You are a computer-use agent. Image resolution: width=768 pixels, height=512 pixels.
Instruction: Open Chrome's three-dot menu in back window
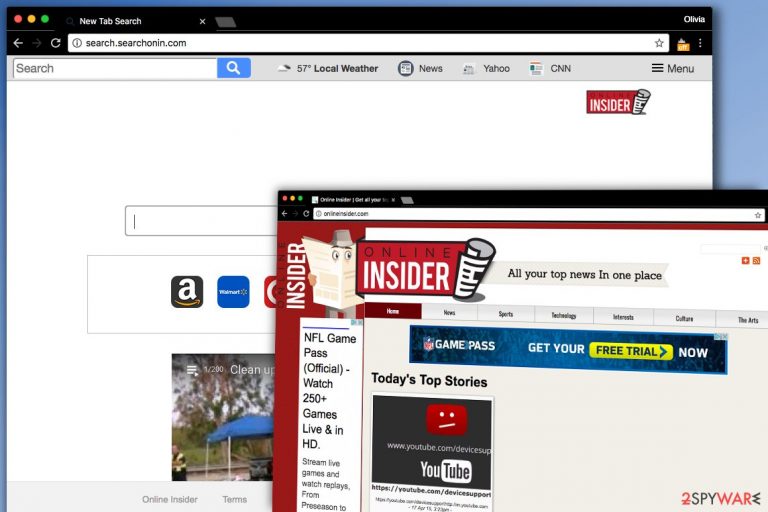[x=700, y=43]
